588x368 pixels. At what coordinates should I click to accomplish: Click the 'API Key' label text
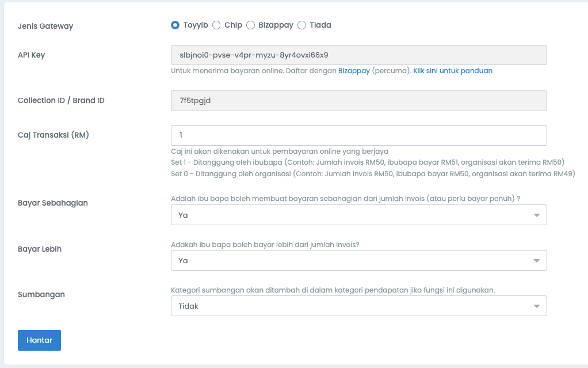[32, 55]
